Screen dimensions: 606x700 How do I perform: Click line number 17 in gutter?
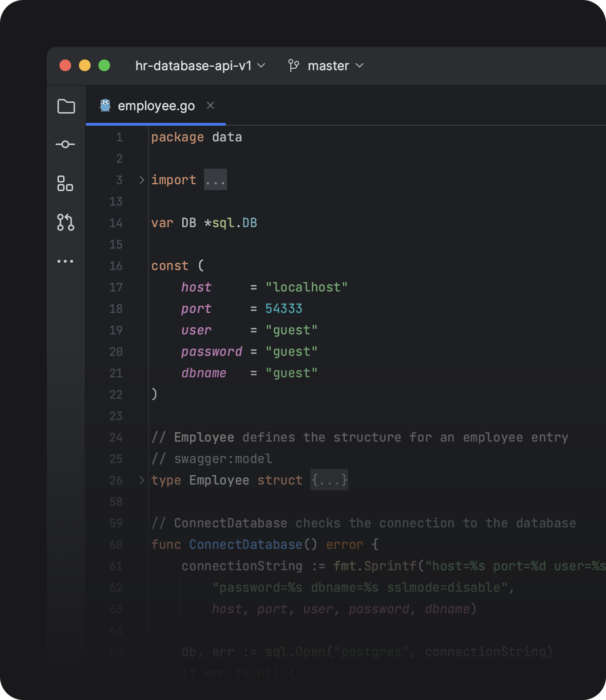click(x=116, y=287)
